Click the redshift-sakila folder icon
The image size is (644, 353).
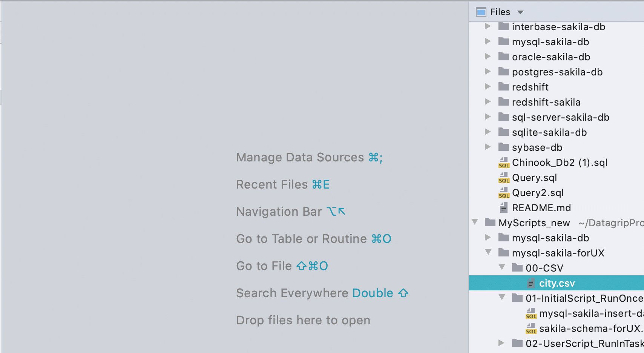pyautogui.click(x=504, y=102)
